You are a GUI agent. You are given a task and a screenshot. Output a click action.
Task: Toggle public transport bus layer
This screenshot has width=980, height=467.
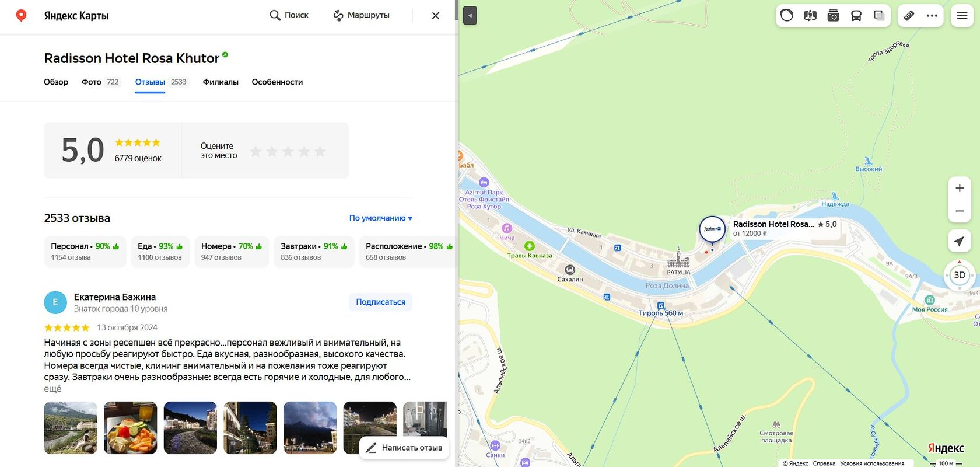856,15
